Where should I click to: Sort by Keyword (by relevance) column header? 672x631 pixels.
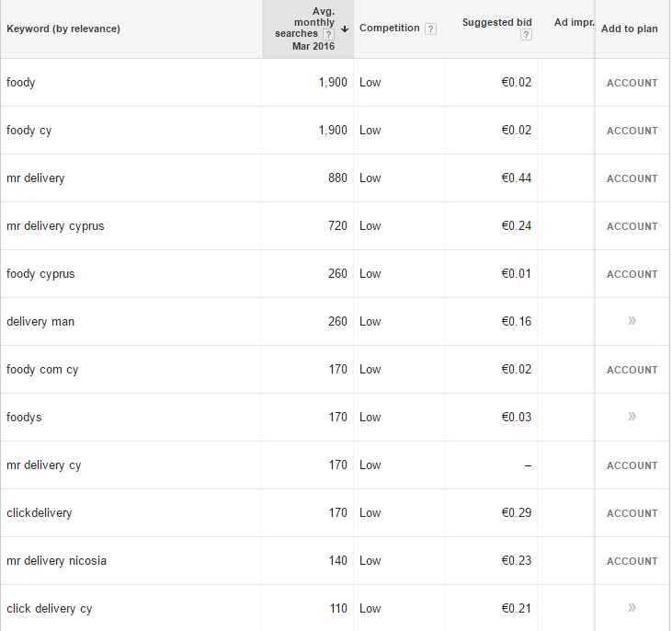coord(63,29)
